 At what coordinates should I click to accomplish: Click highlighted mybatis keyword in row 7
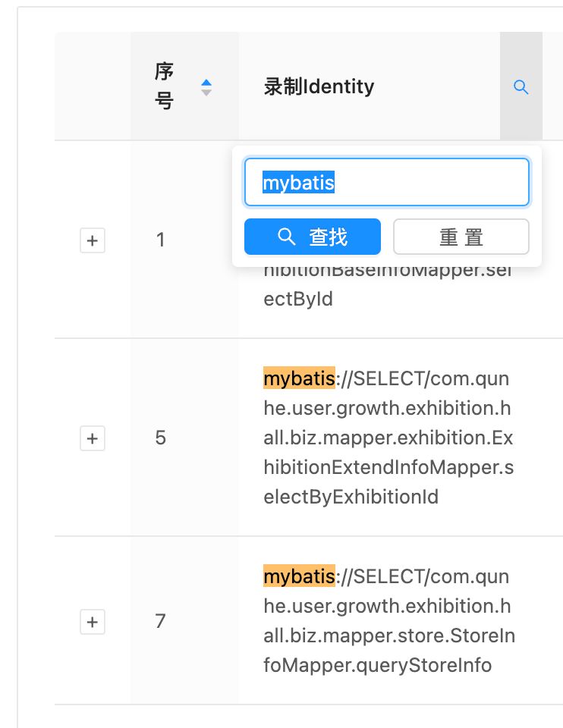pos(298,577)
